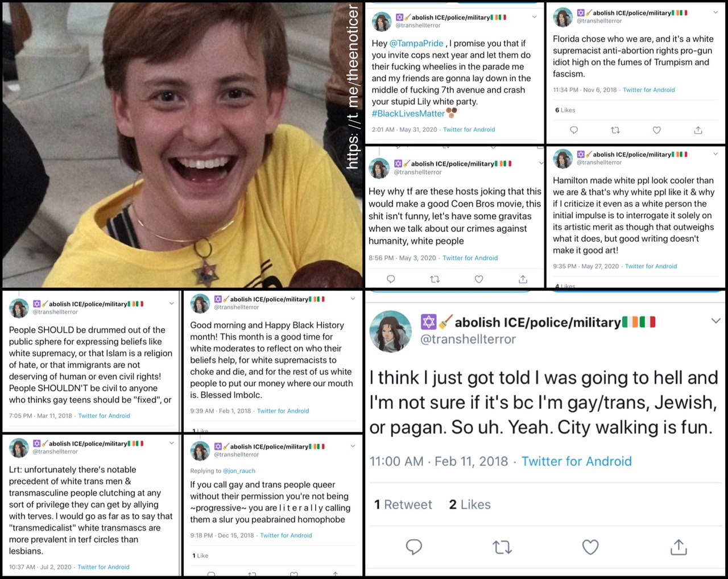
Task: Retweet the "Florida chose who we are" tweet
Action: (615, 130)
